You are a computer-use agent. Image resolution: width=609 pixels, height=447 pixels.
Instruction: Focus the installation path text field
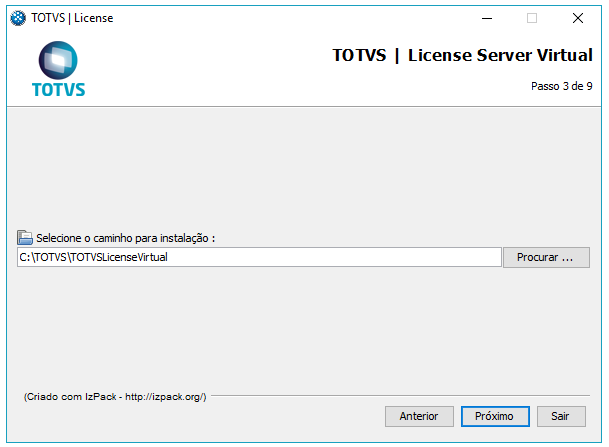click(258, 258)
